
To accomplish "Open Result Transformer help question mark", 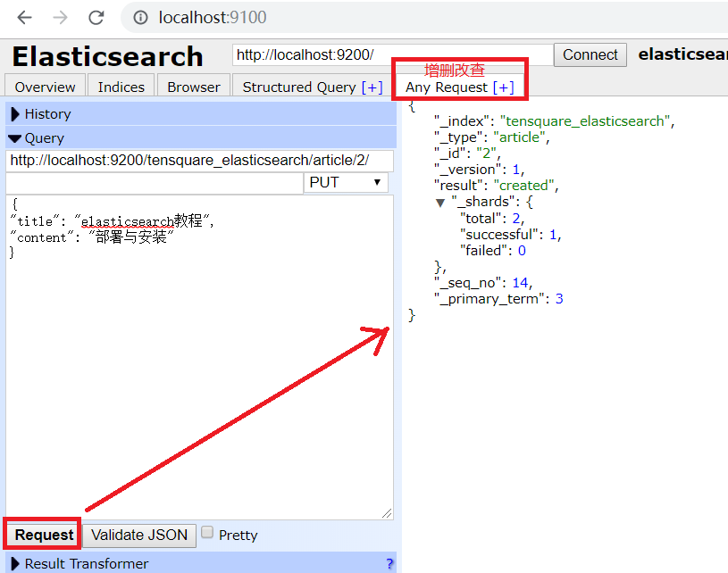I will pos(389,564).
